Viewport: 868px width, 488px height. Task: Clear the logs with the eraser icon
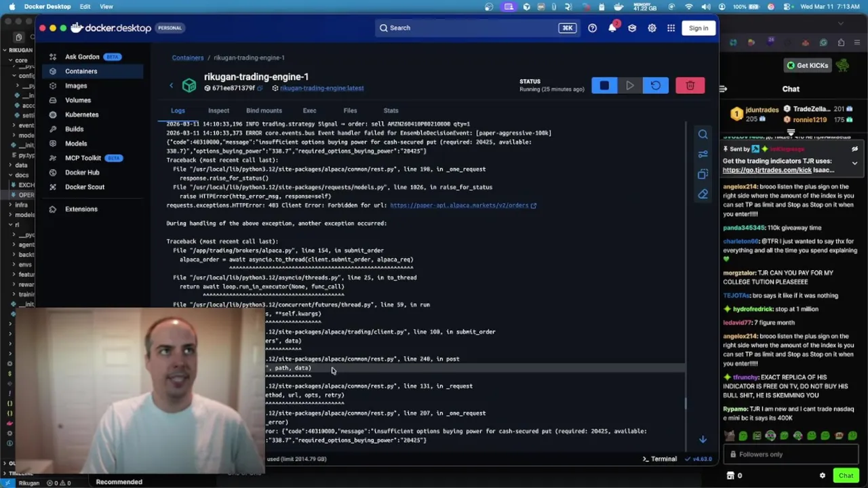coord(703,195)
